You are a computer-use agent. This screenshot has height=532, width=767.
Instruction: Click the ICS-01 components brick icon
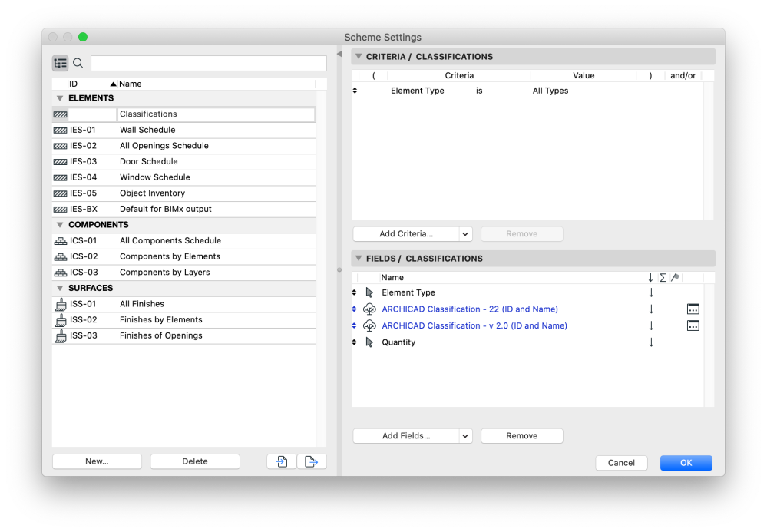pyautogui.click(x=61, y=240)
